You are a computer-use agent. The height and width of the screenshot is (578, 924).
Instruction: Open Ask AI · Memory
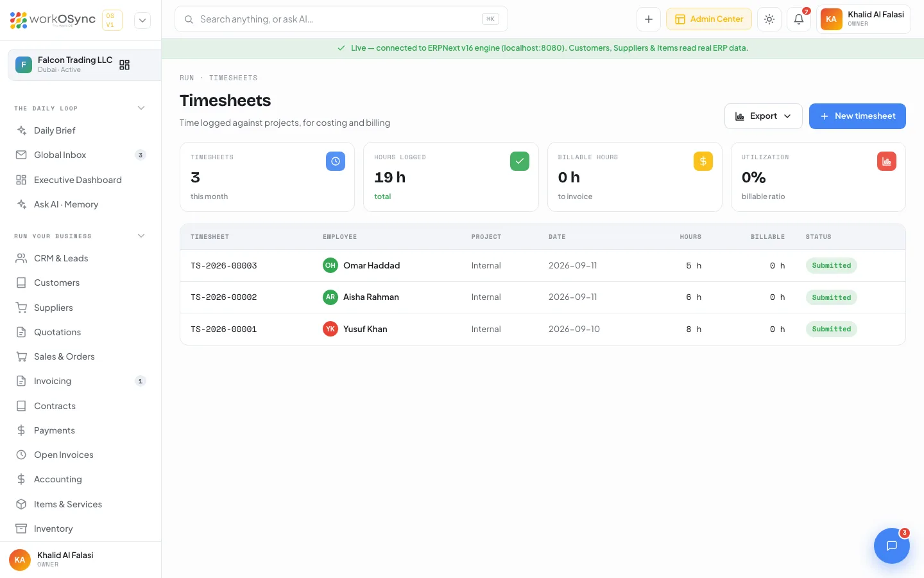(x=81, y=204)
